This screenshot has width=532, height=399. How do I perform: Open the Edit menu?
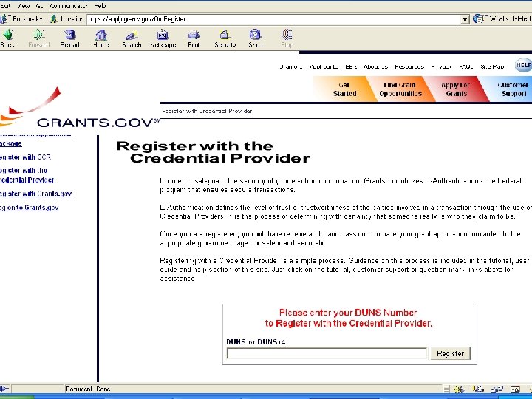tap(5, 6)
